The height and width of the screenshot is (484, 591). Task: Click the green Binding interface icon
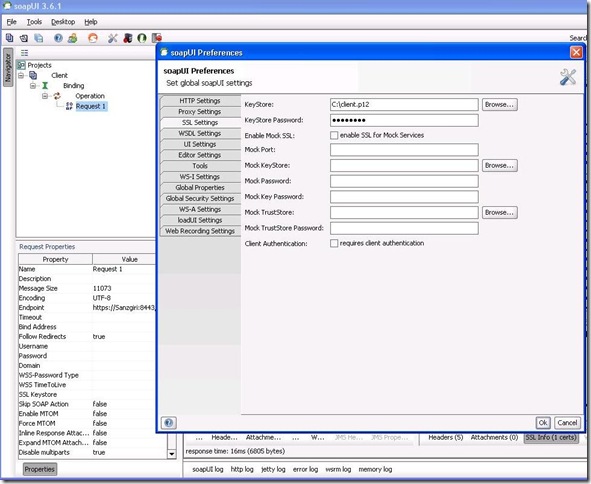45,86
